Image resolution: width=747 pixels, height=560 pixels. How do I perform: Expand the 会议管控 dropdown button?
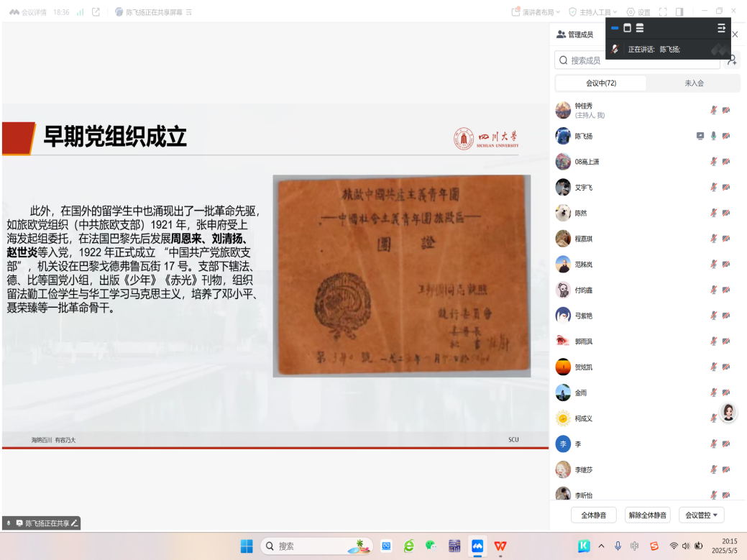[701, 515]
